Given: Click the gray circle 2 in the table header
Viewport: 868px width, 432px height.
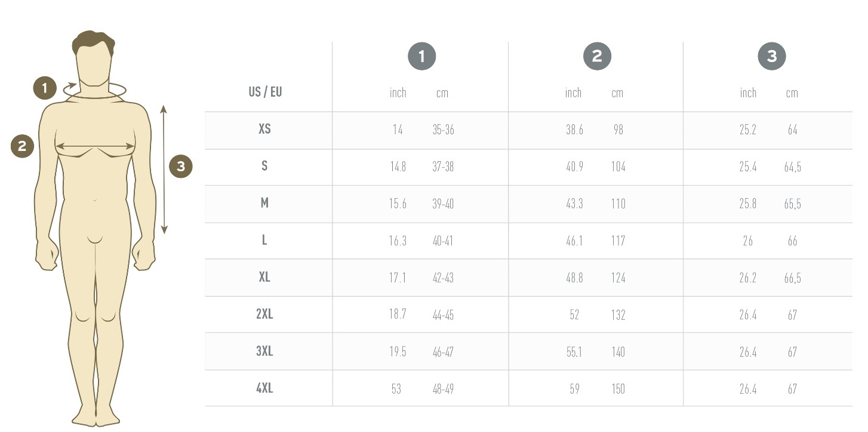Looking at the screenshot, I should coord(597,57).
